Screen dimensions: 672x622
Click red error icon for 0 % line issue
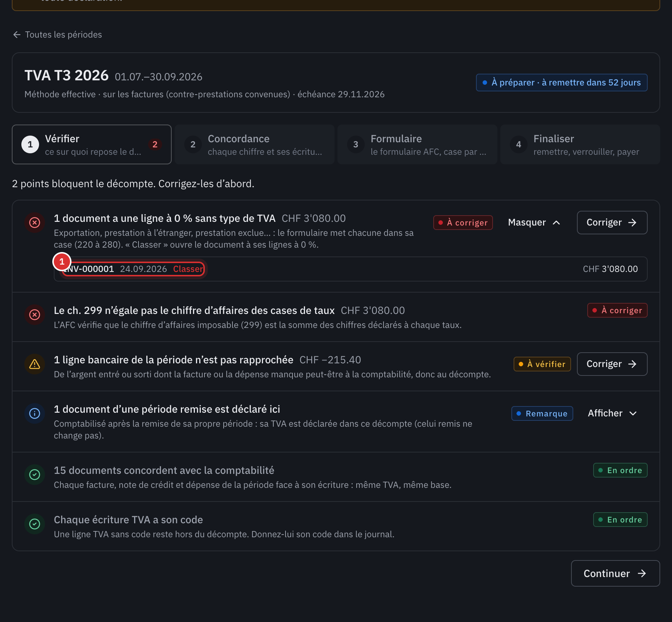[35, 223]
